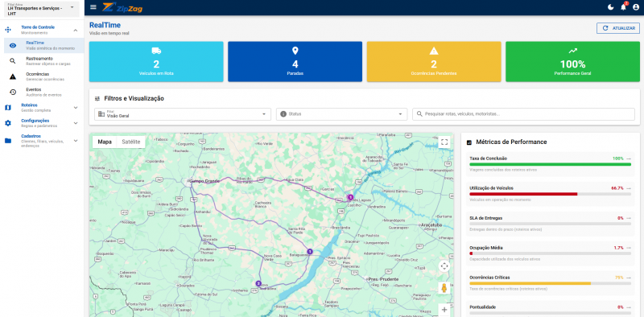Switch map to Mapa view
Screen dimensions: 644x317
pyautogui.click(x=105, y=142)
